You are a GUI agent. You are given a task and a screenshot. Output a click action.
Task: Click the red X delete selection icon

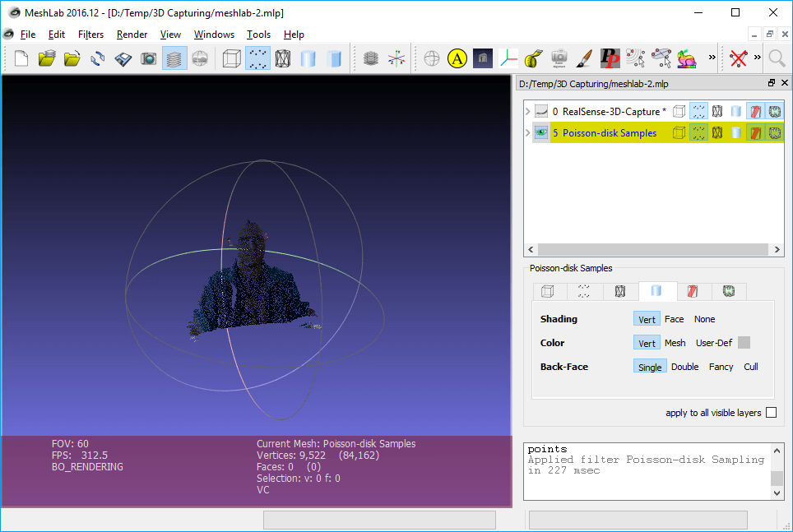point(739,58)
